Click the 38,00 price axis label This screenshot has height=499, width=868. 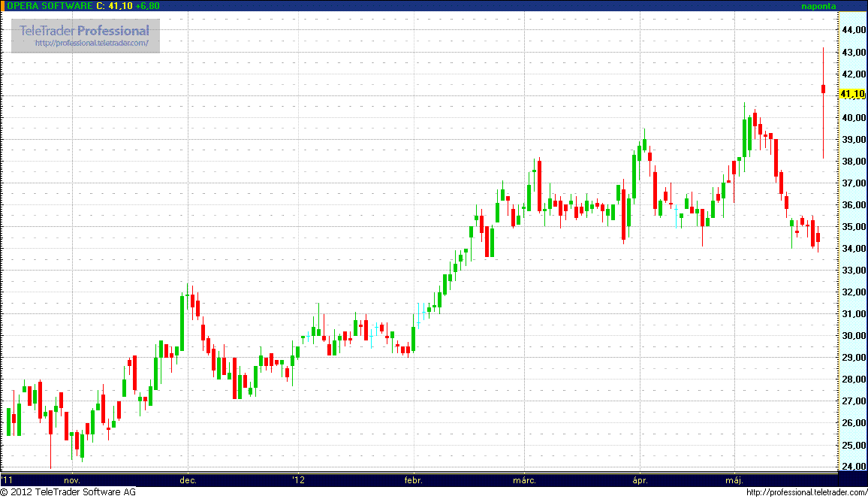[854, 161]
